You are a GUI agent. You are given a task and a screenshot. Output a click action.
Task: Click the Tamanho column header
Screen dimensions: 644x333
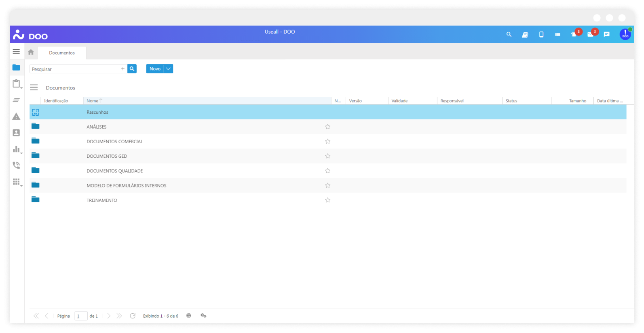tap(572, 101)
